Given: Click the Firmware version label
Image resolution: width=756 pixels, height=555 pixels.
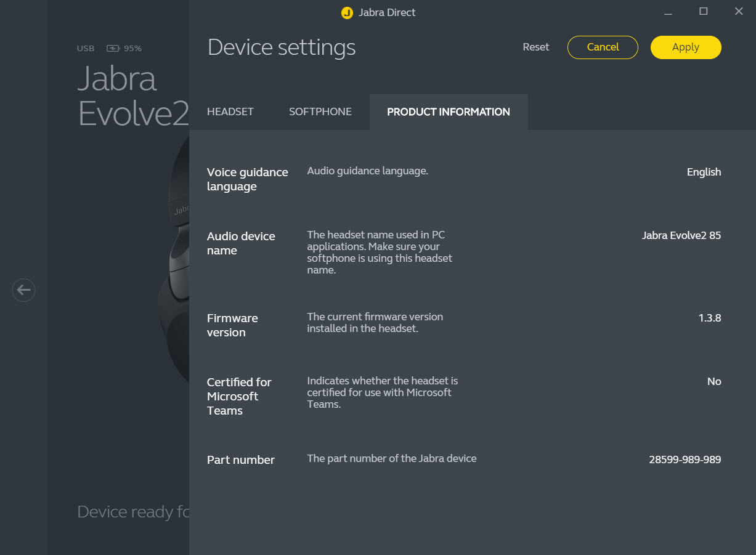Looking at the screenshot, I should 232,325.
